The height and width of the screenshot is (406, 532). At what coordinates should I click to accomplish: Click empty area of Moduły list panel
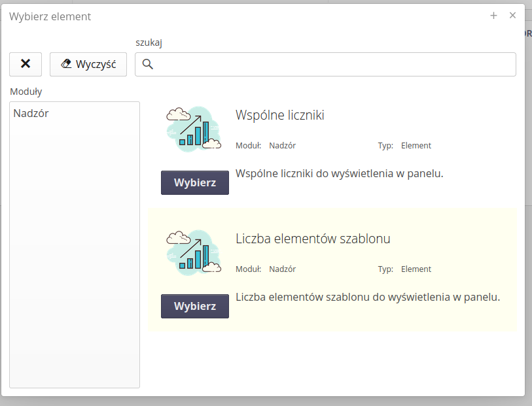pyautogui.click(x=75, y=262)
